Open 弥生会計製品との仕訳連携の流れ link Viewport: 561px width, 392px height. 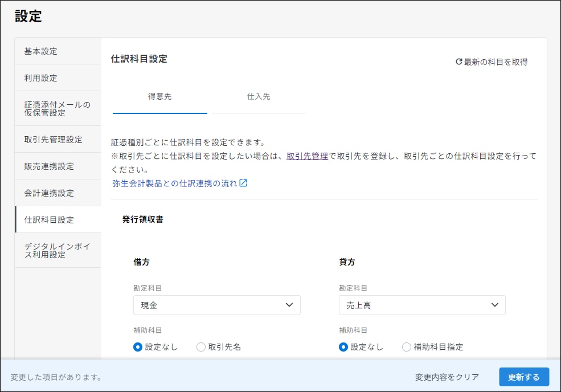[x=175, y=183]
